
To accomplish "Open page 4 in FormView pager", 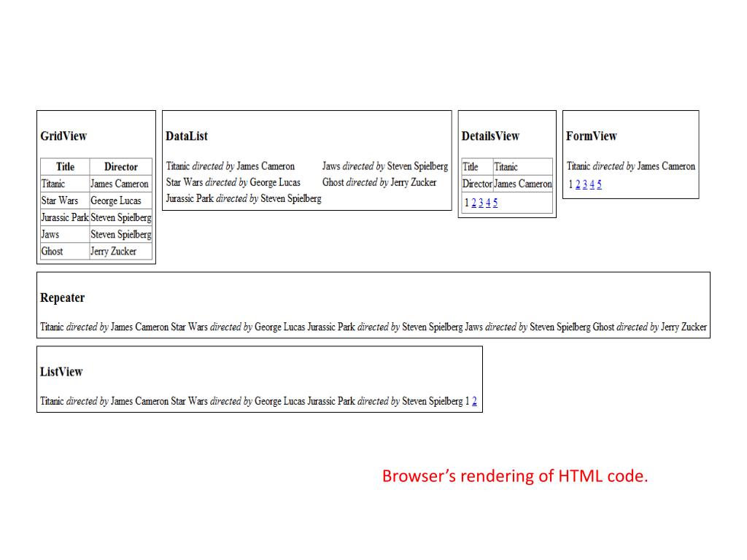I will (x=592, y=184).
